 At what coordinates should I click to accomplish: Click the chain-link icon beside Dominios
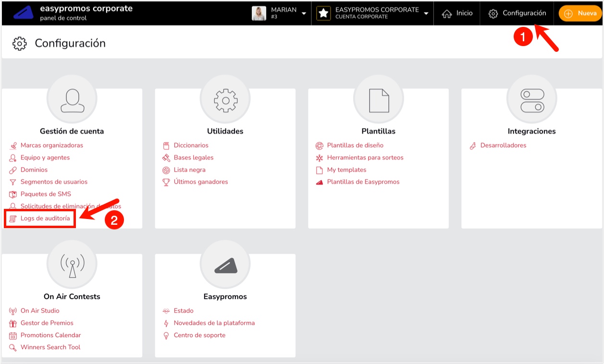tap(13, 170)
